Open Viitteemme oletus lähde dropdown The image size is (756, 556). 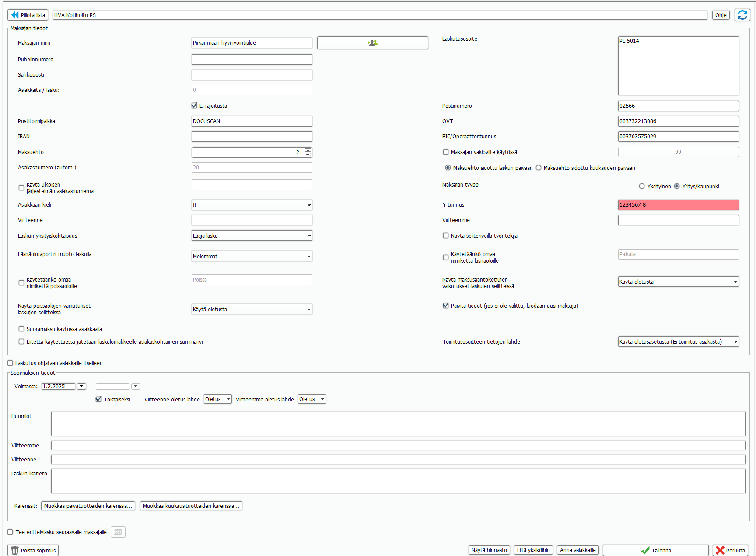tap(311, 399)
